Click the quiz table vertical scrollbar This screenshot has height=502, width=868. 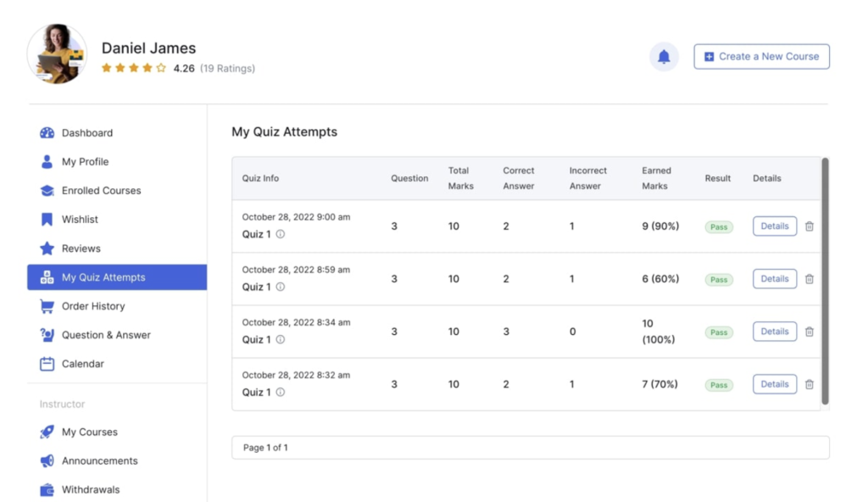[x=825, y=280]
